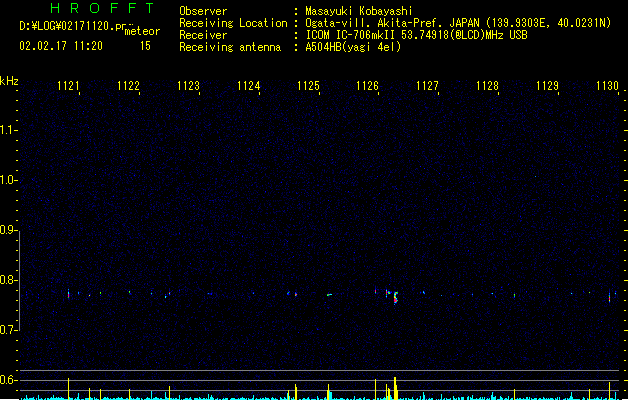The image size is (629, 400).
Task: Click the meteor echo at 1121
Action: (69, 294)
